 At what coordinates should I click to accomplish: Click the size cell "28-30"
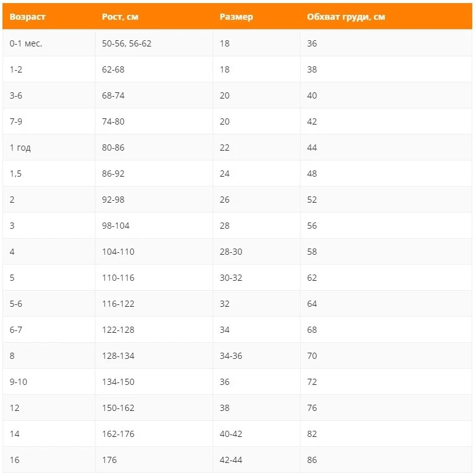(231, 252)
